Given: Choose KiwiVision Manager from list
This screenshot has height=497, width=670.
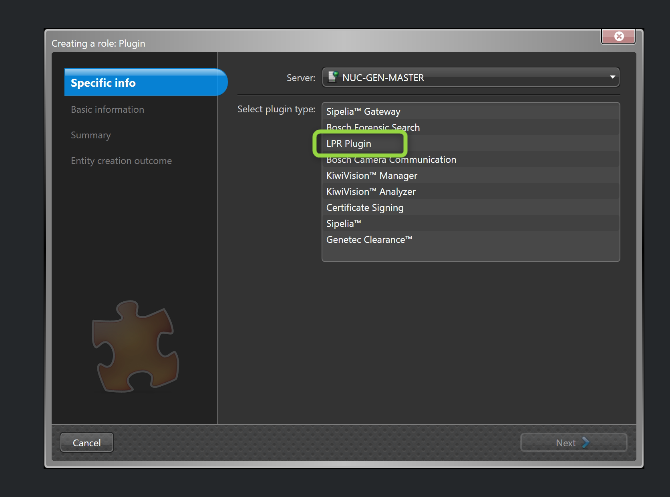Looking at the screenshot, I should tap(371, 176).
